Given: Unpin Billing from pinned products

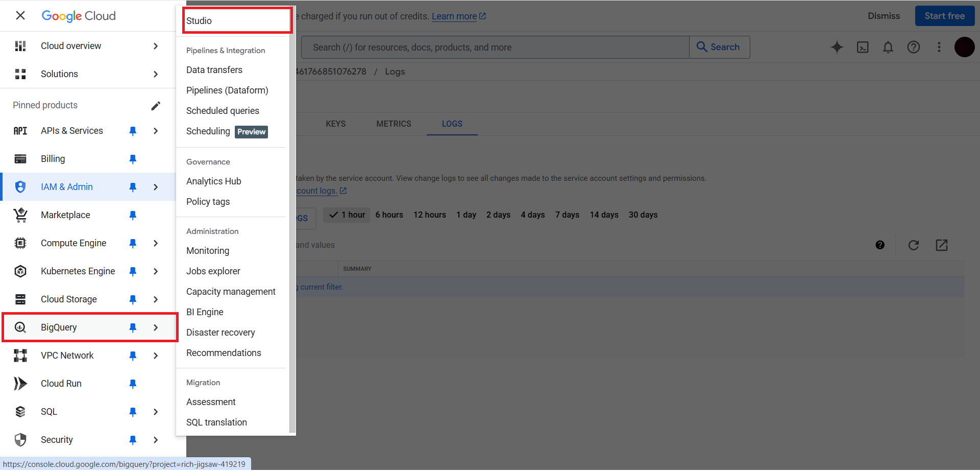Looking at the screenshot, I should [x=133, y=159].
